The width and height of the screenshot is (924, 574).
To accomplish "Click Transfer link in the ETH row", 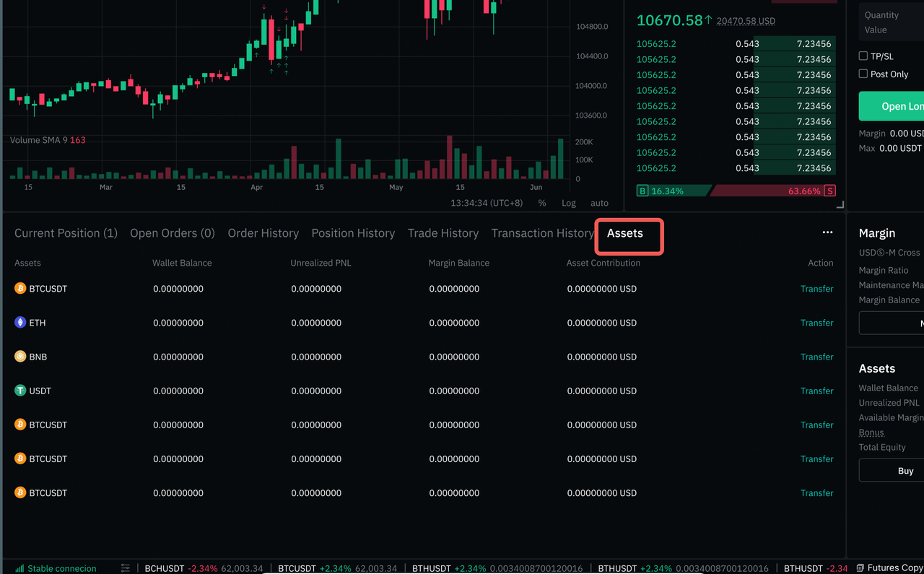I will (816, 323).
